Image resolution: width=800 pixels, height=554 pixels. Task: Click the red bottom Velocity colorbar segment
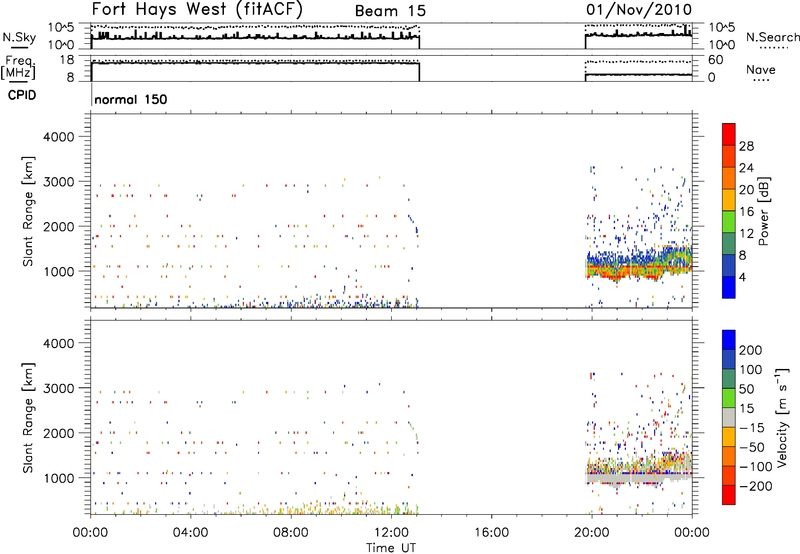click(x=729, y=495)
